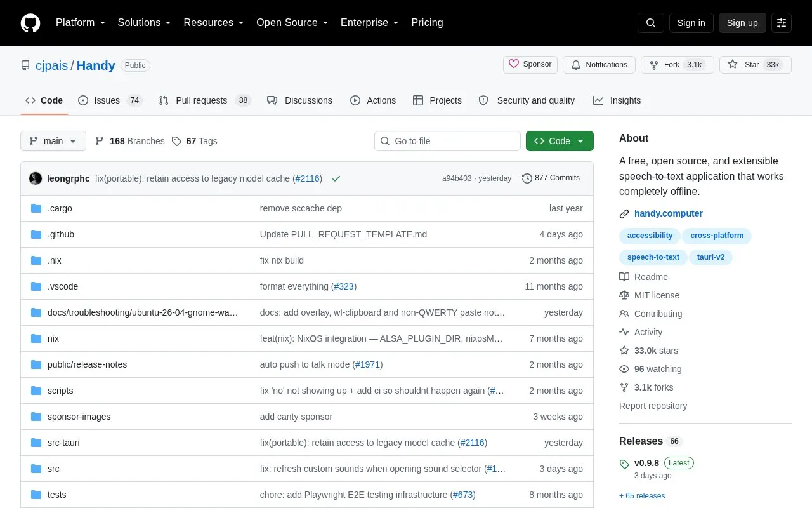The height and width of the screenshot is (508, 812).
Task: Click the tests folder icon
Action: [36, 495]
